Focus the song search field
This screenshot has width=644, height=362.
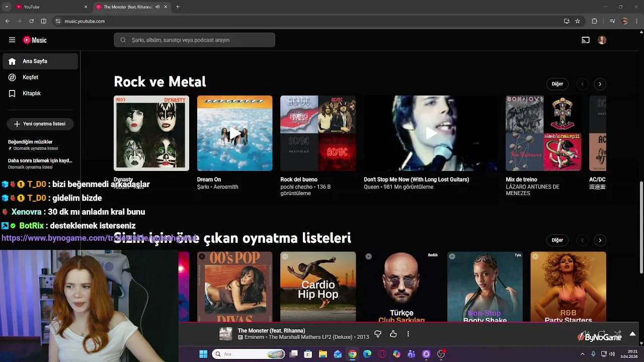coord(194,40)
